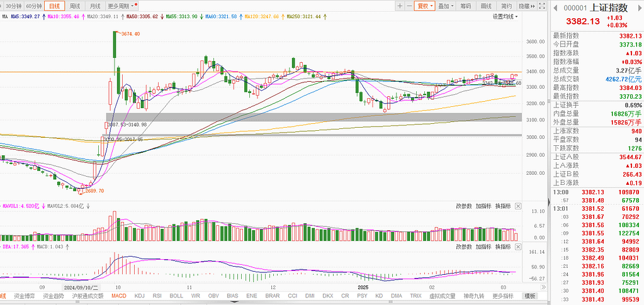Click 换指标 in the MACD panel
644x305 pixels.
point(502,247)
